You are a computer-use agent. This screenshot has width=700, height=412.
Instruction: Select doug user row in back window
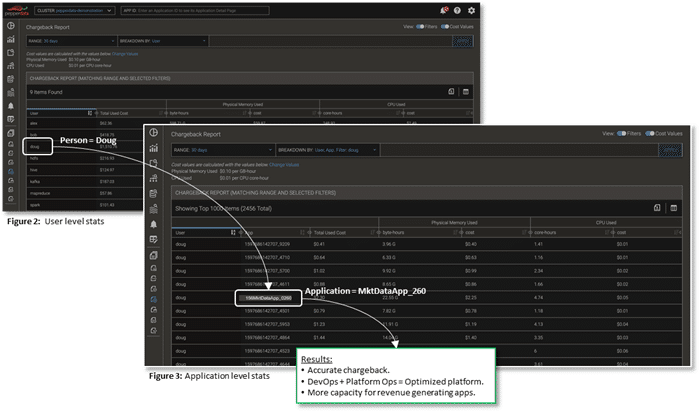[x=38, y=146]
